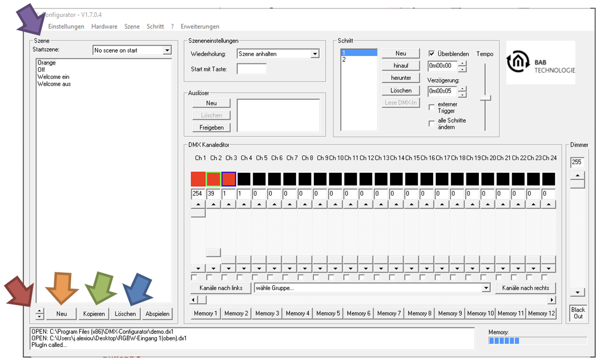Viewport: 603px width, 364px height.
Task: Click the Ch 2 fader handle
Action: tap(213, 252)
